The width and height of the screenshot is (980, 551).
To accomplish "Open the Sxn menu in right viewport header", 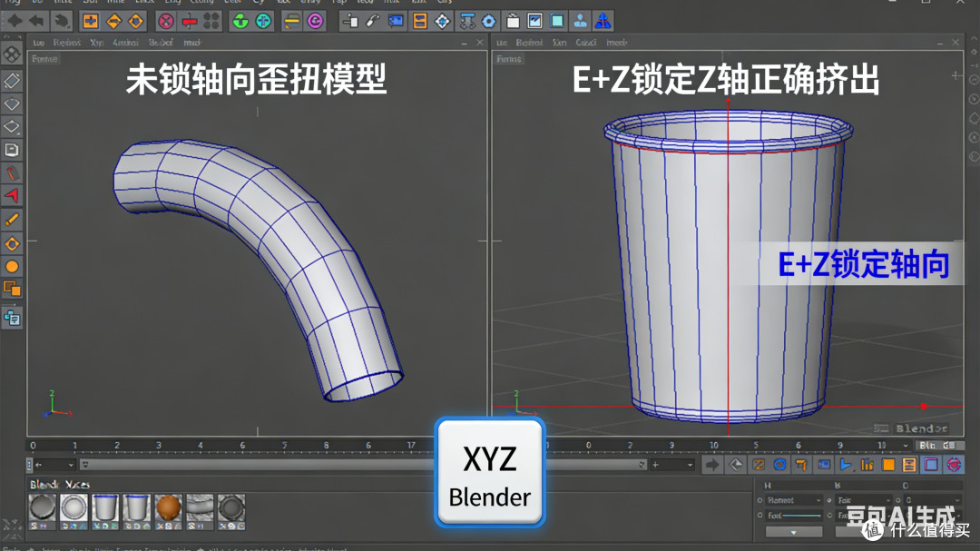I will pos(559,43).
